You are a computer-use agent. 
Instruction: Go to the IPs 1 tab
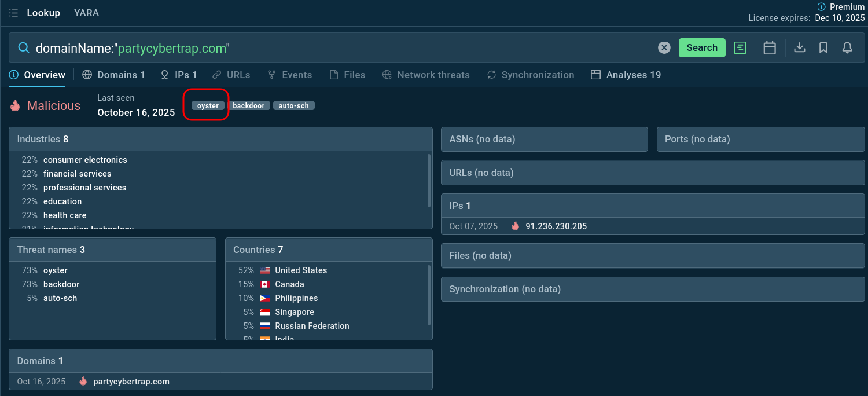(179, 75)
